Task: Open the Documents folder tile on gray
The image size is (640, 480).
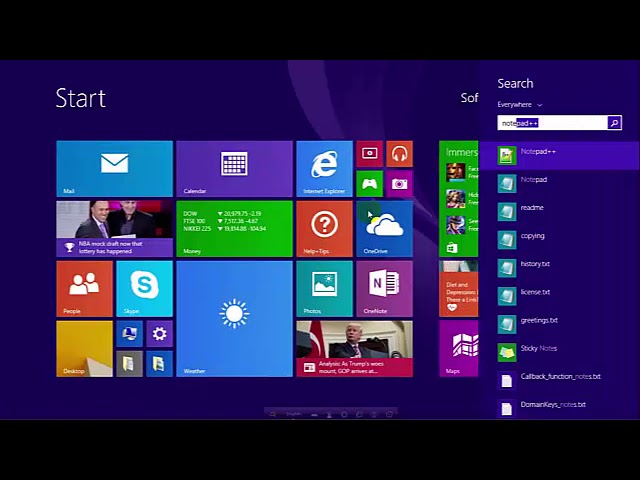Action: point(129,364)
